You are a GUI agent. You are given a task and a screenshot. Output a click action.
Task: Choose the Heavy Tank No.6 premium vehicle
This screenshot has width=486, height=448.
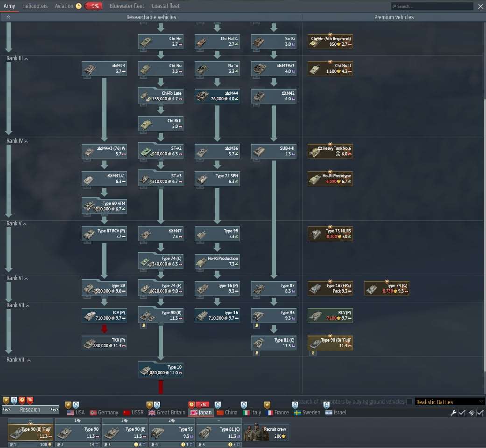(x=330, y=151)
